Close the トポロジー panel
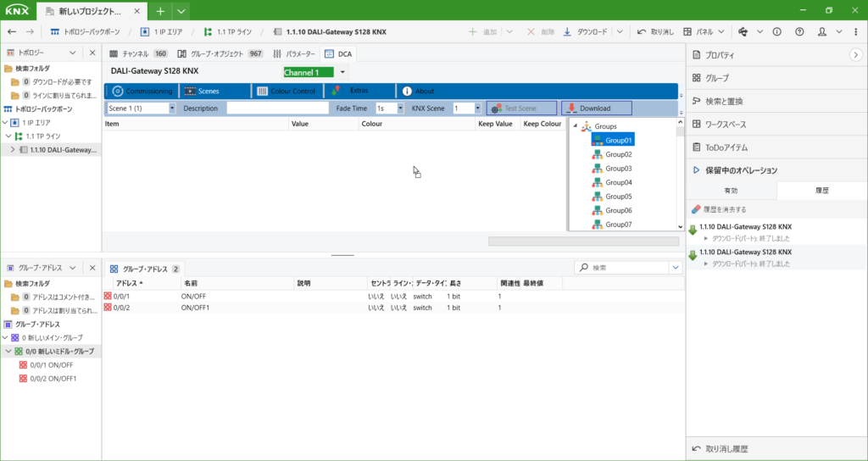This screenshot has height=461, width=868. click(x=92, y=53)
